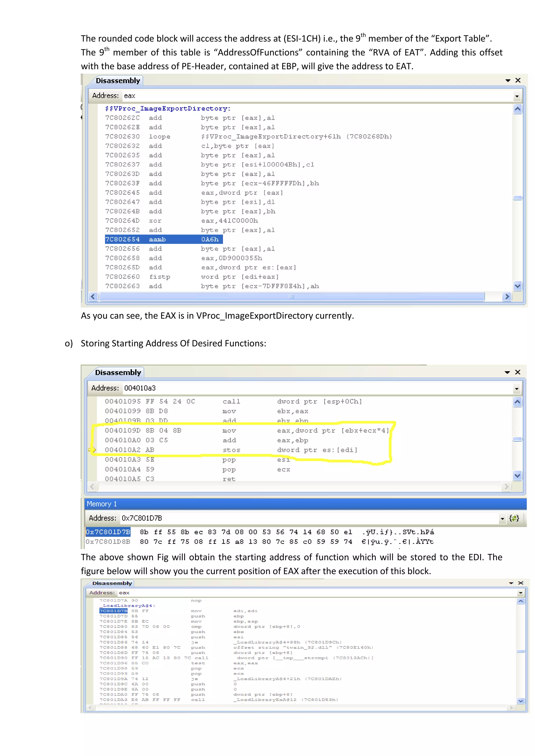Select line 7C801D88 push offset string twain_32.dll

click(236, 647)
